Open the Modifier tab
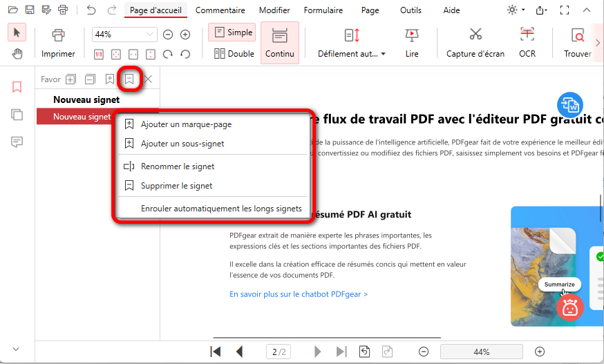 coord(274,10)
